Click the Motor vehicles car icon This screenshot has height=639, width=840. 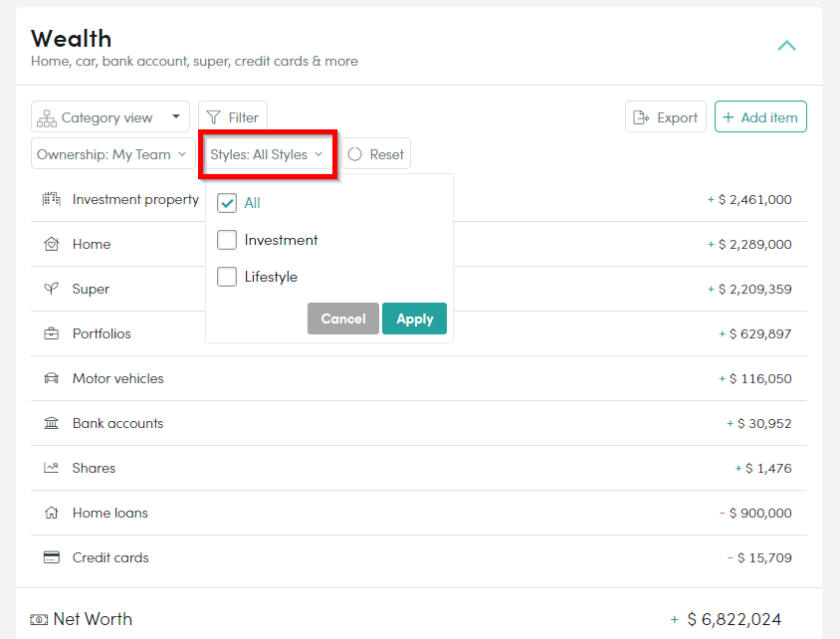point(52,378)
